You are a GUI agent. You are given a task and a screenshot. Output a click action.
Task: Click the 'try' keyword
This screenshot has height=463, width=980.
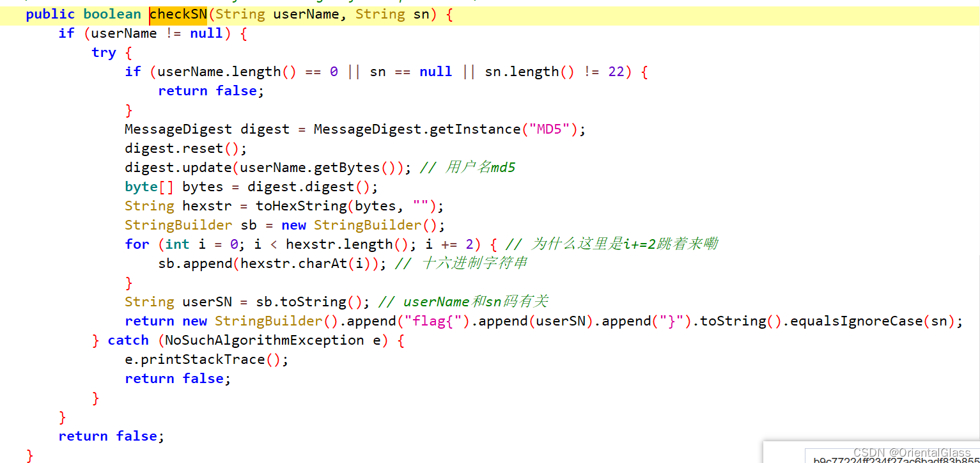[x=104, y=53]
